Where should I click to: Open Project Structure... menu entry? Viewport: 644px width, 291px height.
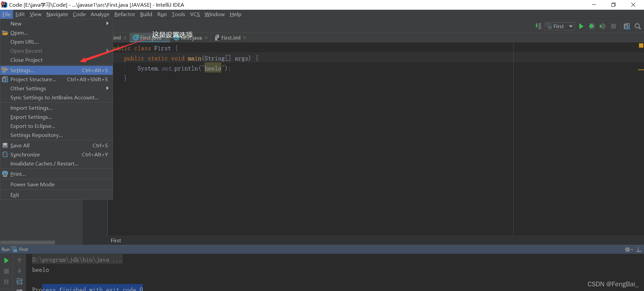(x=56, y=79)
